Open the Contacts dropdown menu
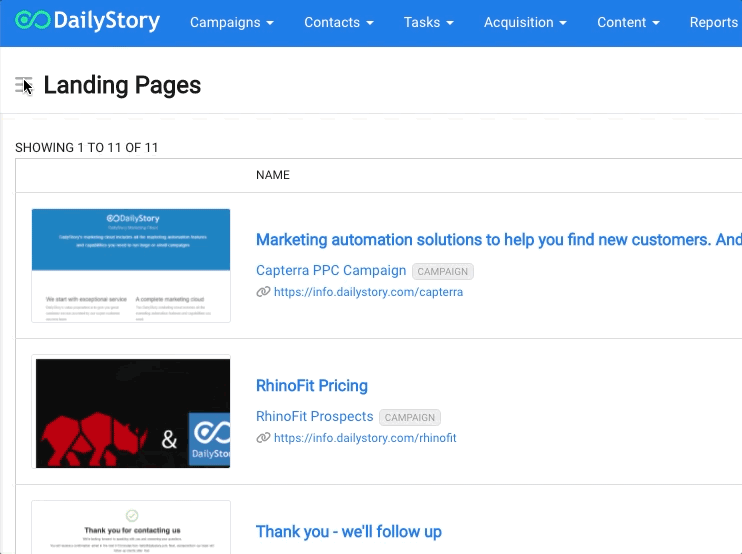The height and width of the screenshot is (554, 742). (x=339, y=22)
